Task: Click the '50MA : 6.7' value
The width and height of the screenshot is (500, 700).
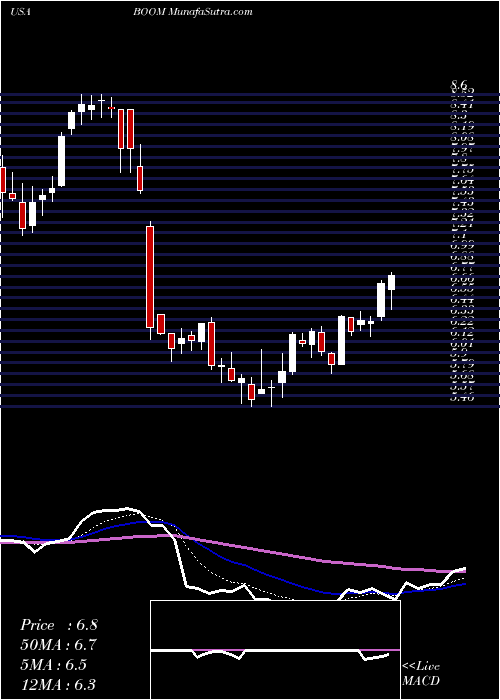Action: pos(58,645)
